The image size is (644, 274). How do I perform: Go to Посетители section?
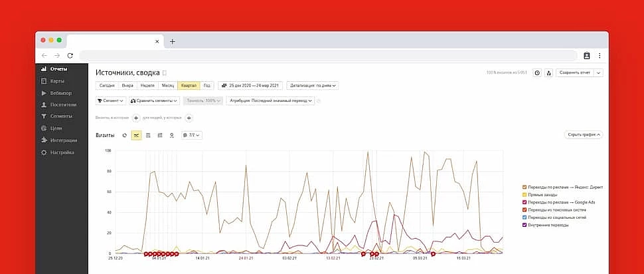click(62, 105)
